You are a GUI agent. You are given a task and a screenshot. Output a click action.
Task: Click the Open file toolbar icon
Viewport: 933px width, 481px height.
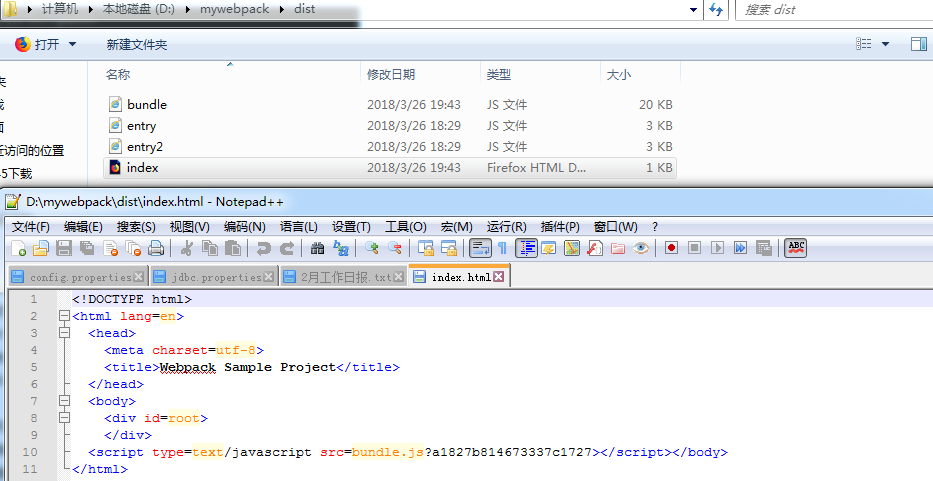pyautogui.click(x=40, y=248)
